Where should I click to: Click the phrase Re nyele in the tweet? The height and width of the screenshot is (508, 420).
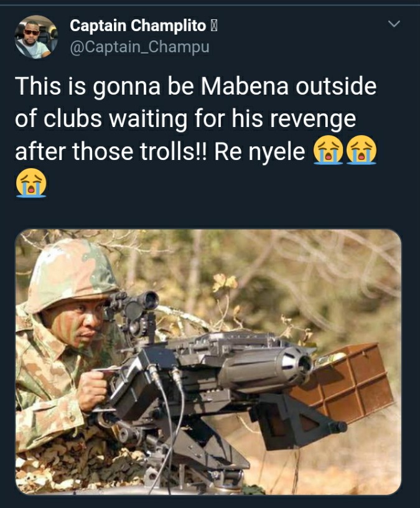tap(259, 152)
